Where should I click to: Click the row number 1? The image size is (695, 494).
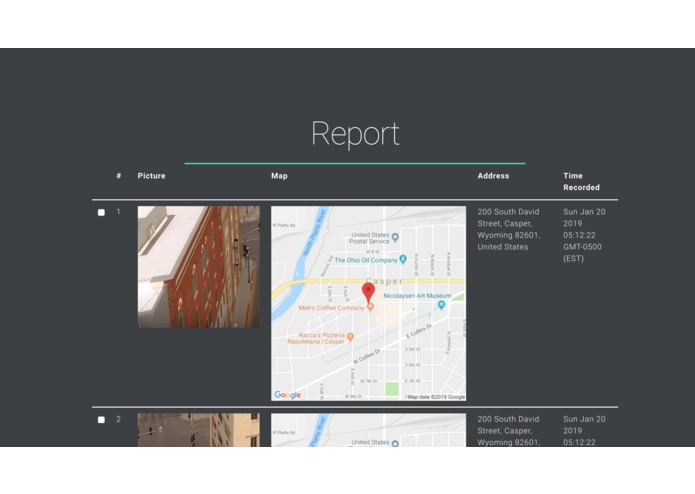(118, 212)
